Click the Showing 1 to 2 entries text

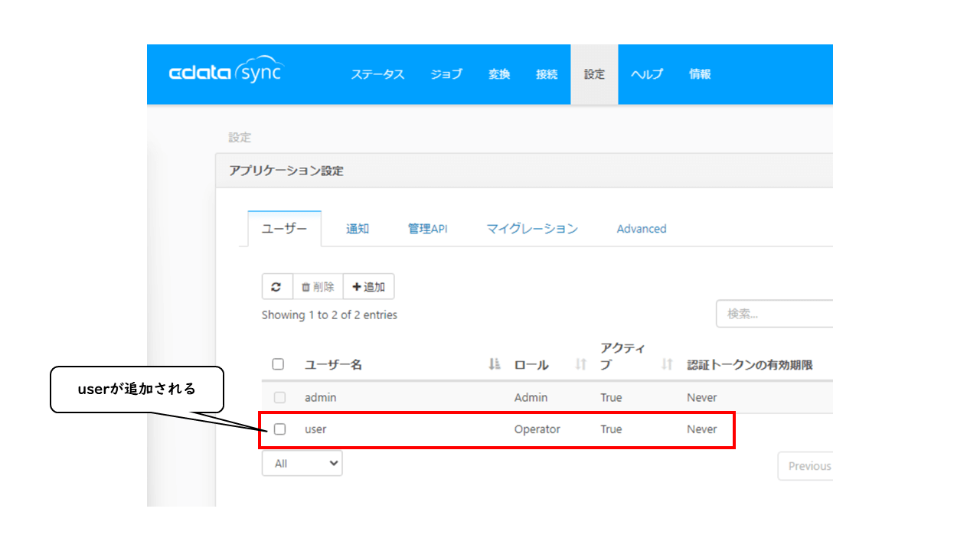[329, 315]
